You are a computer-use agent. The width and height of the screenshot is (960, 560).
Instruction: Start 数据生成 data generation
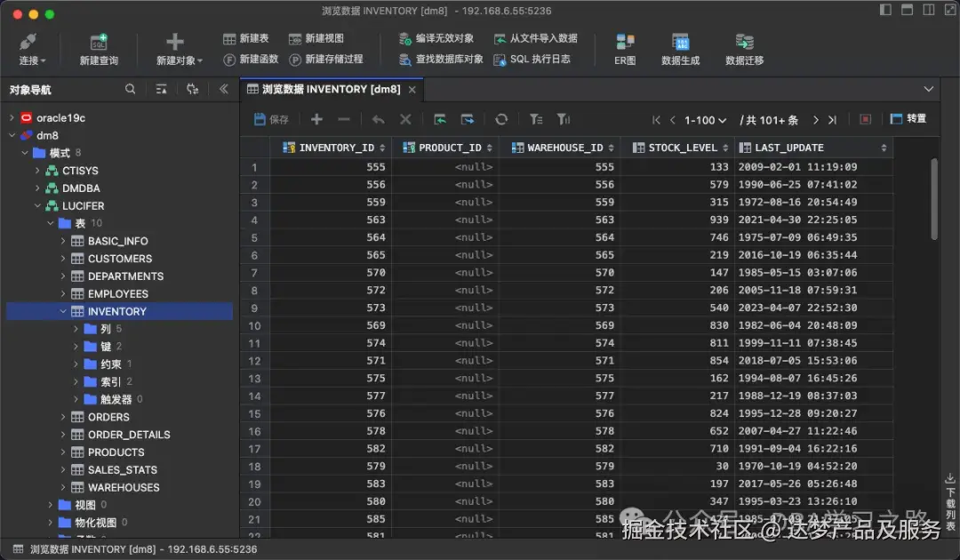680,48
